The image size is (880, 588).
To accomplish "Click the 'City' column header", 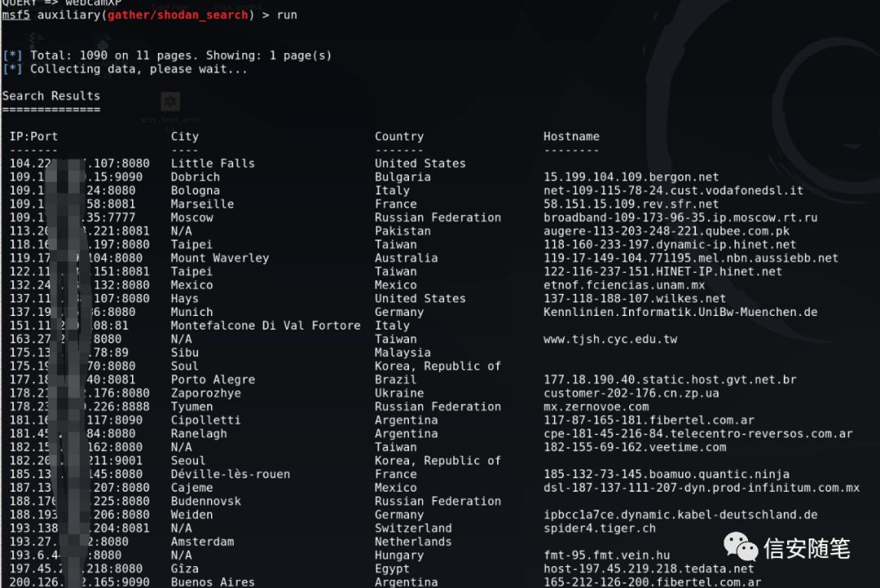I will 185,136.
